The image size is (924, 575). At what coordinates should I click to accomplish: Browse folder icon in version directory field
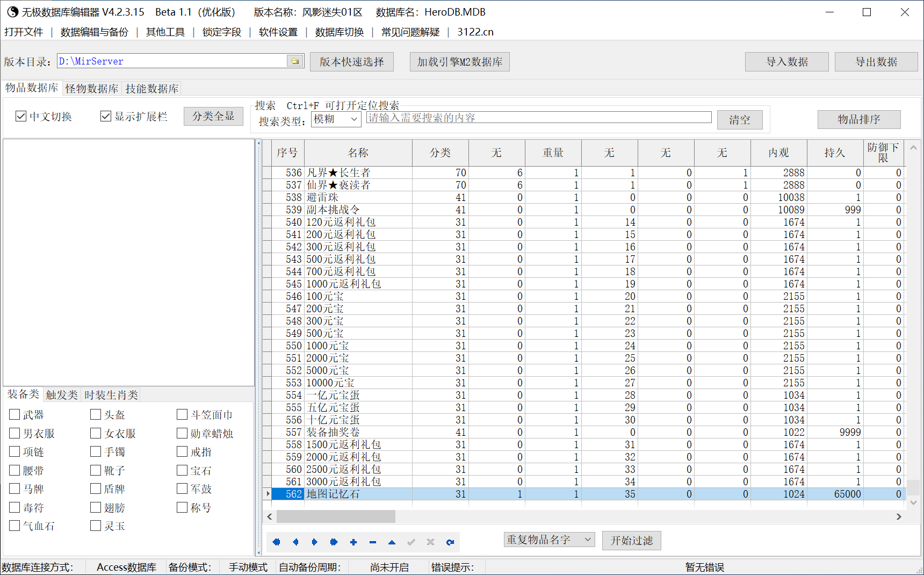pyautogui.click(x=295, y=61)
